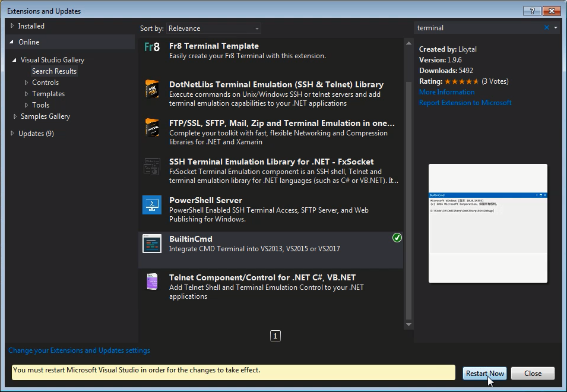Select the Fr8 Terminal Template title
Viewport: 567px width, 392px height.
click(x=214, y=46)
